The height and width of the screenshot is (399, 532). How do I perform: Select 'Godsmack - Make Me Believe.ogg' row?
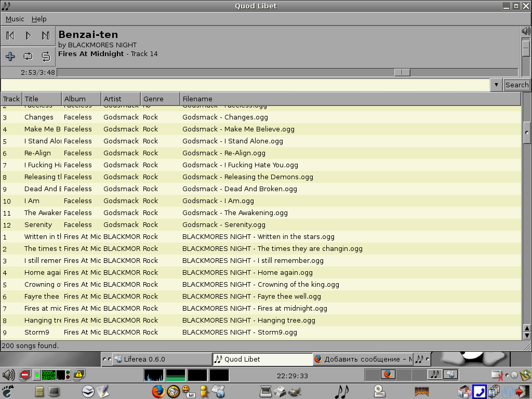(x=261, y=129)
